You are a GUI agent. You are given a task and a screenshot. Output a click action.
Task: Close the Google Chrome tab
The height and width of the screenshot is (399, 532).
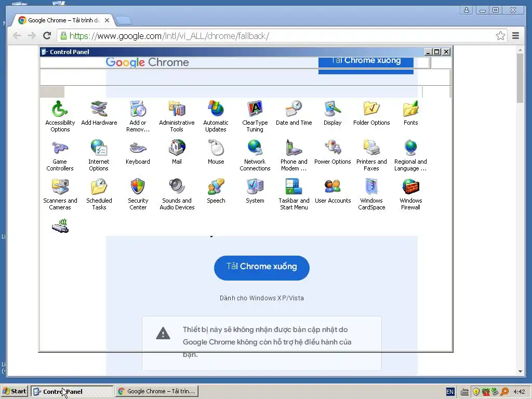click(x=107, y=20)
